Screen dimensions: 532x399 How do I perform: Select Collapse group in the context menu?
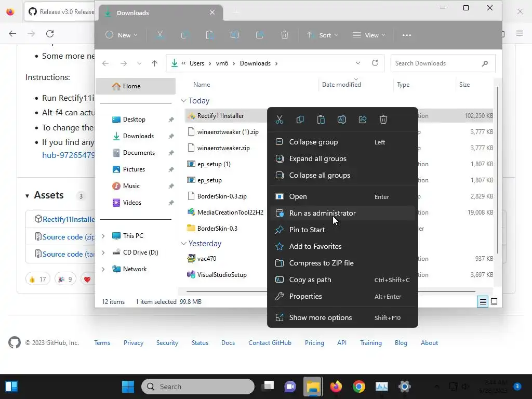coord(343,142)
